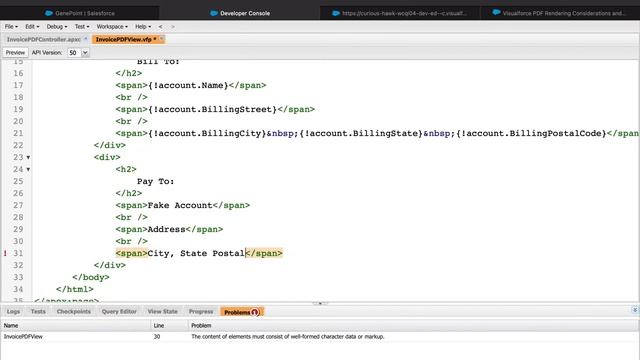Collapse the div block at line 23

tap(28, 158)
